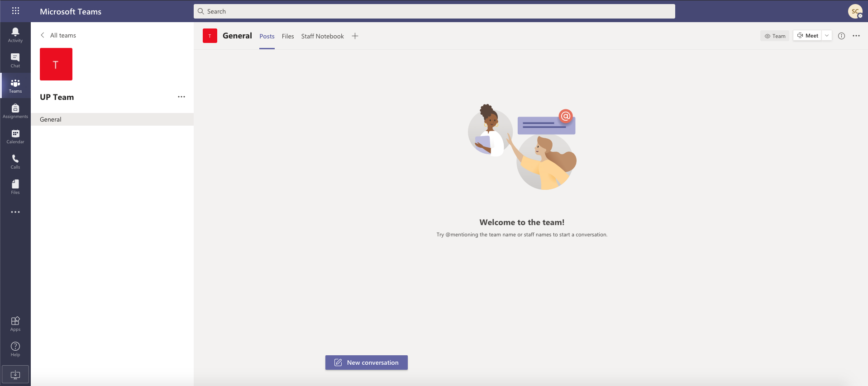The width and height of the screenshot is (868, 386).
Task: Click the General channel heading text
Action: tap(237, 36)
